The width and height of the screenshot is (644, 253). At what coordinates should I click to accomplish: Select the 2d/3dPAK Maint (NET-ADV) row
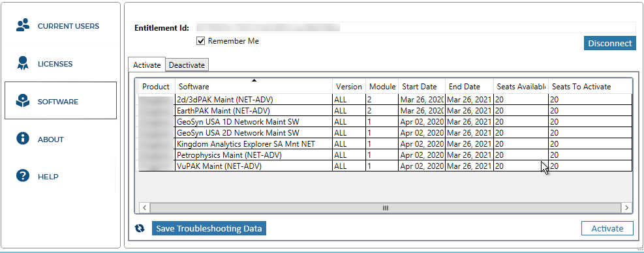point(385,99)
